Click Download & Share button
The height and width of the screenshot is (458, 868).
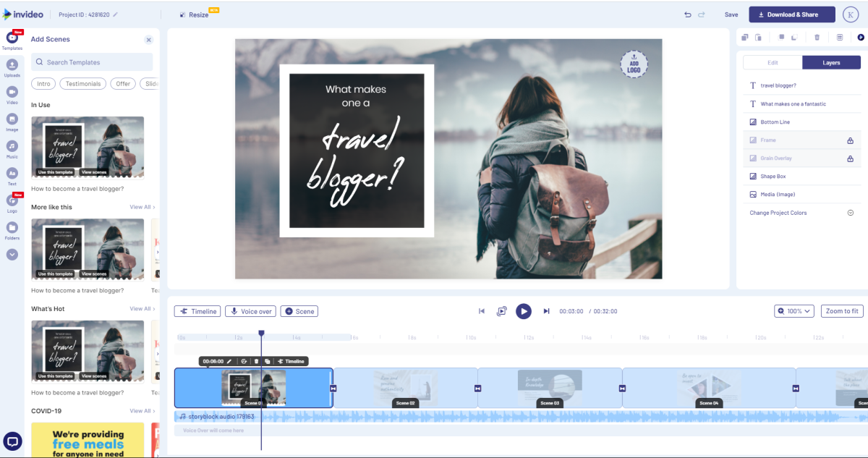792,14
